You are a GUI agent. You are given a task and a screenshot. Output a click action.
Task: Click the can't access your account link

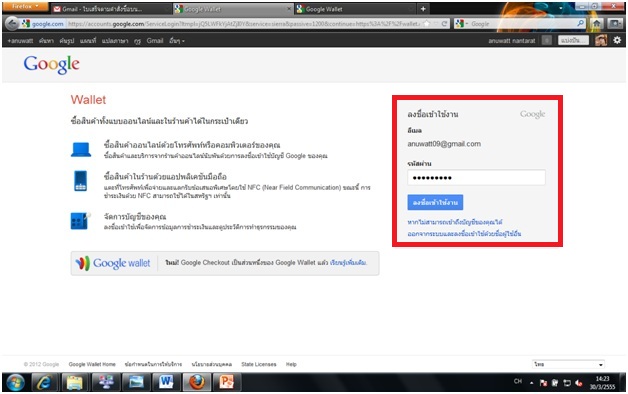(455, 222)
